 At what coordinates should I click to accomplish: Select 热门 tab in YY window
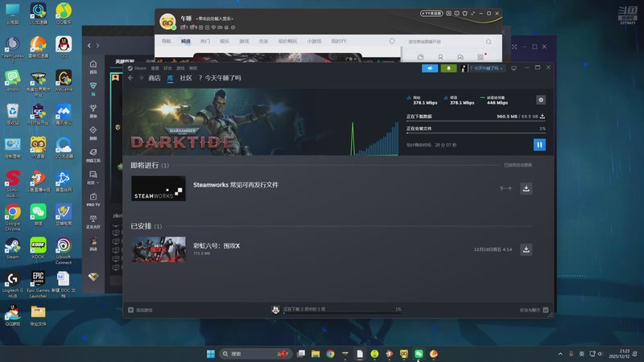point(205,41)
